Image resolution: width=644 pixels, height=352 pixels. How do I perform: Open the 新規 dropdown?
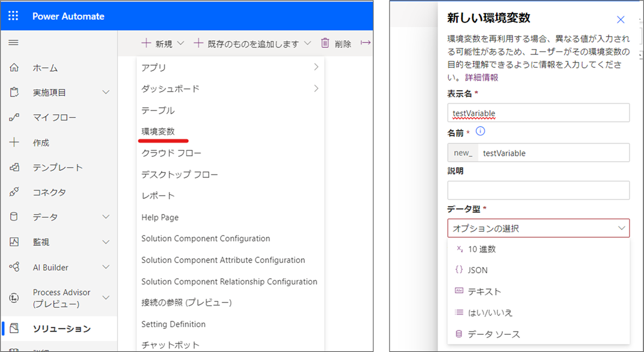click(163, 43)
